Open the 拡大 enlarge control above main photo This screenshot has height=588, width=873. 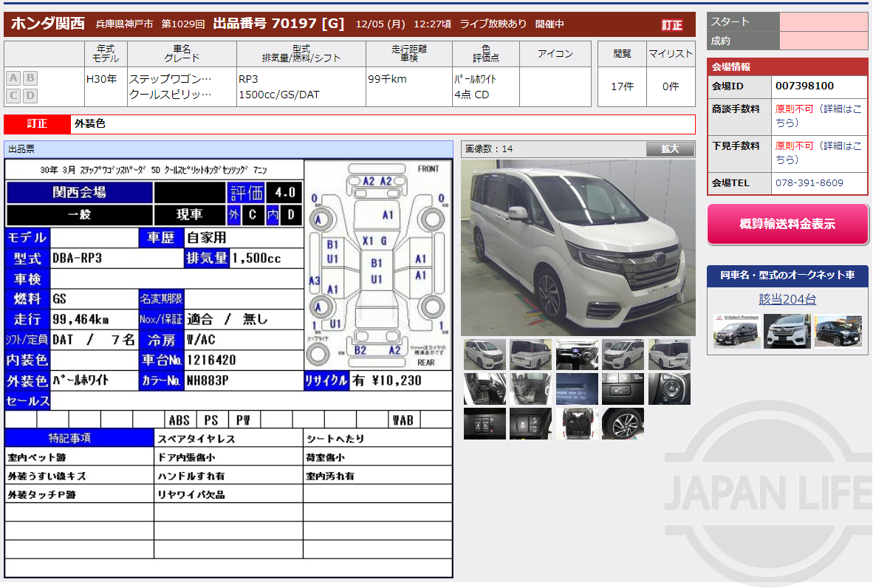pyautogui.click(x=669, y=149)
